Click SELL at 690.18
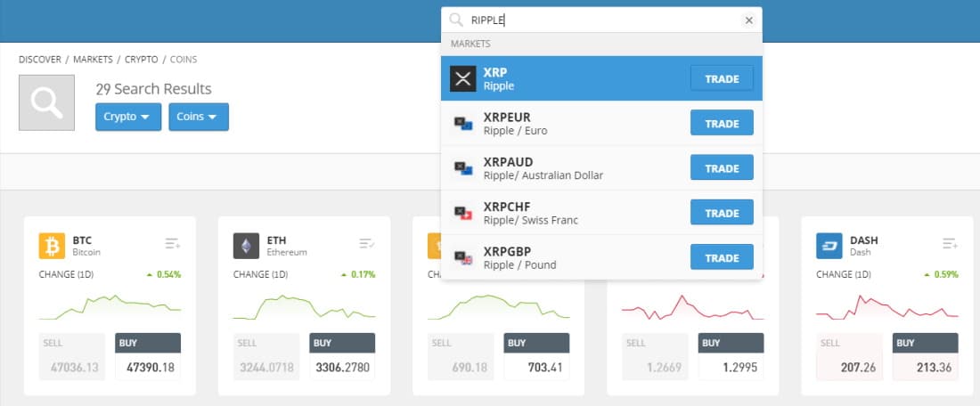980x406 pixels. tap(461, 357)
